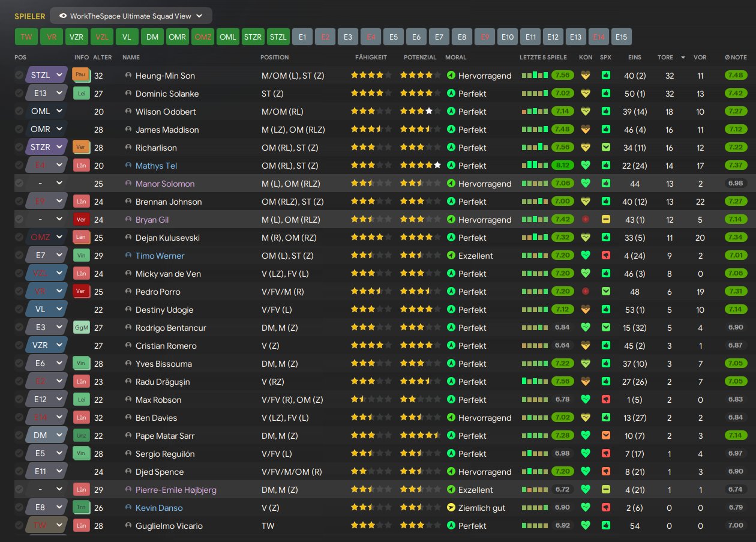Open the TW position dropdown for Guglielmo Vicario
This screenshot has height=542, width=756.
[47, 526]
